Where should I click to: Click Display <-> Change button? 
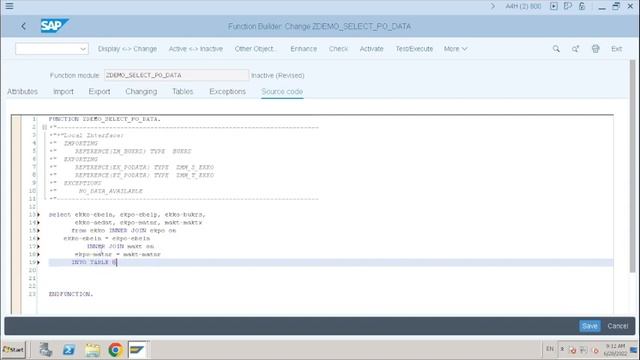coord(127,49)
